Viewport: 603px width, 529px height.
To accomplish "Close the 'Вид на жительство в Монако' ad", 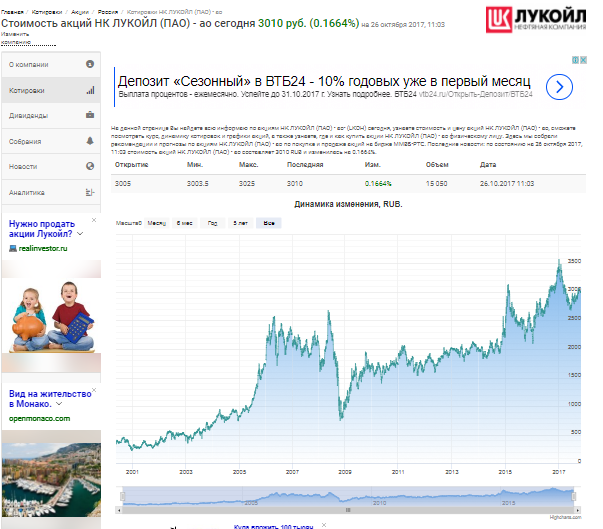I will pyautogui.click(x=94, y=390).
